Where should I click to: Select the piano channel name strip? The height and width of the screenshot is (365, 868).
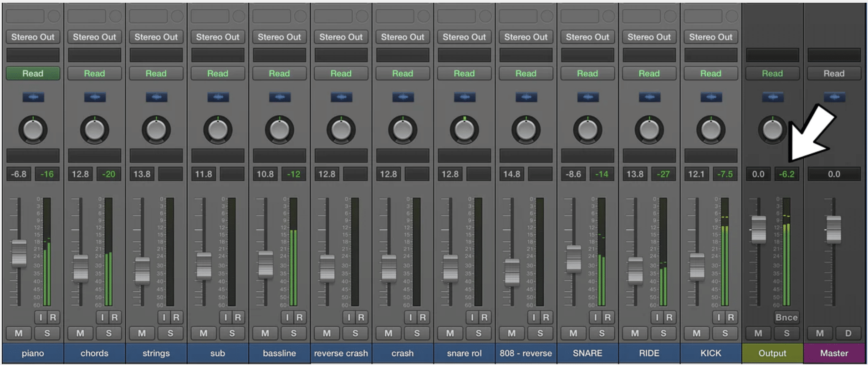(33, 353)
